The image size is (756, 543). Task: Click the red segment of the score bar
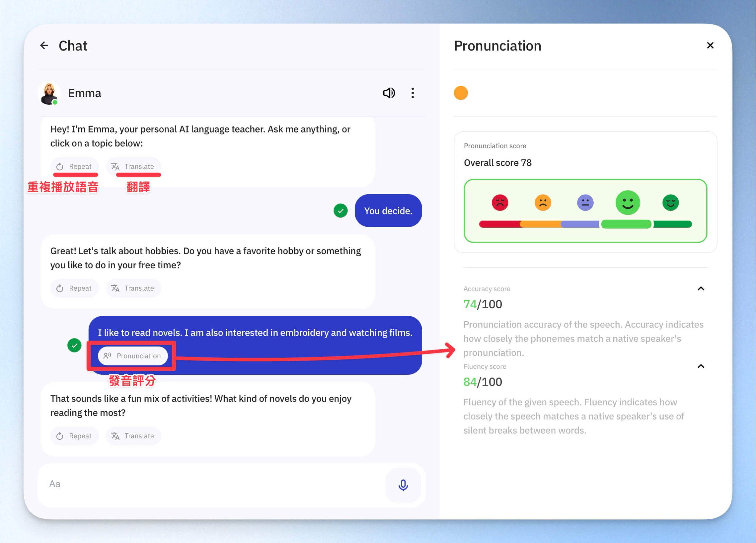[x=500, y=224]
